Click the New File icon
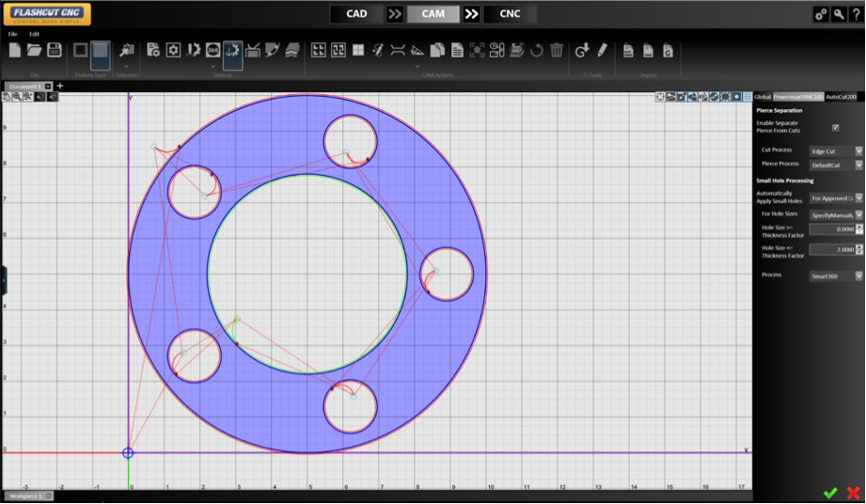866x504 pixels. coord(15,50)
